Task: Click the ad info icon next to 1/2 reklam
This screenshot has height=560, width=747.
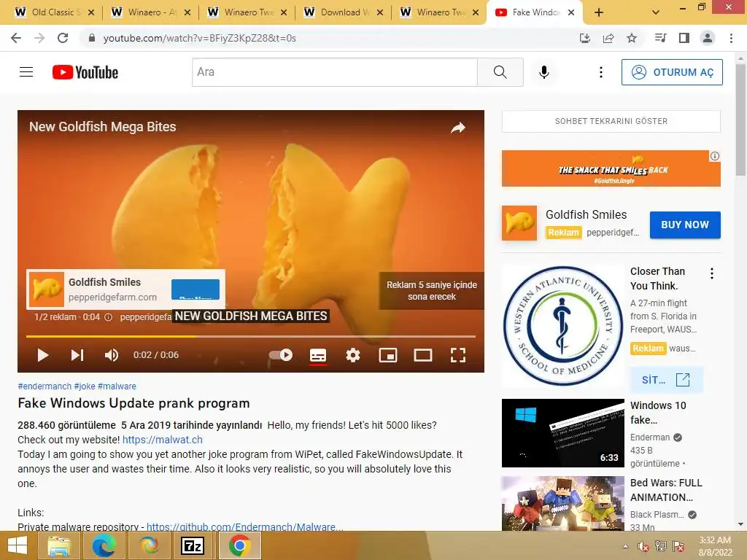Action: [x=109, y=317]
